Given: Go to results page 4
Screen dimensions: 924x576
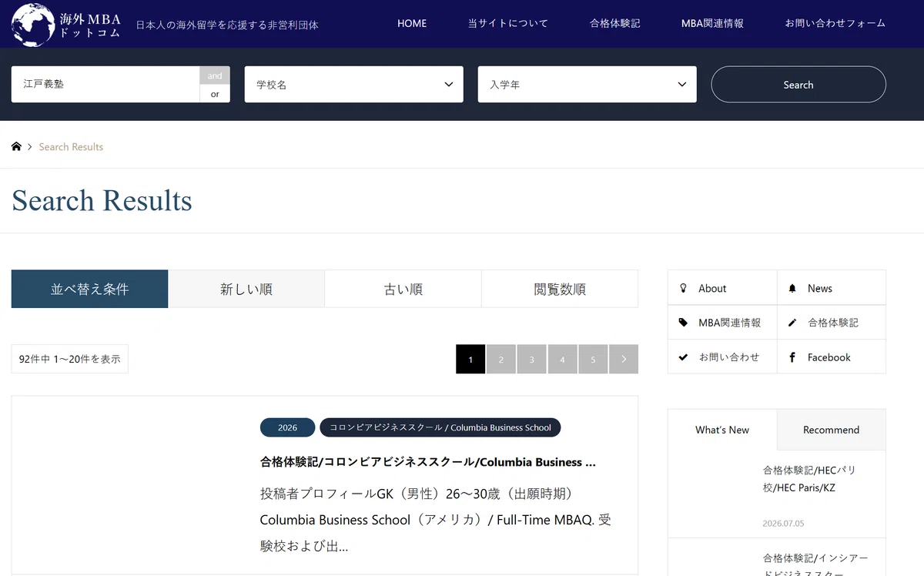Looking at the screenshot, I should (x=563, y=359).
